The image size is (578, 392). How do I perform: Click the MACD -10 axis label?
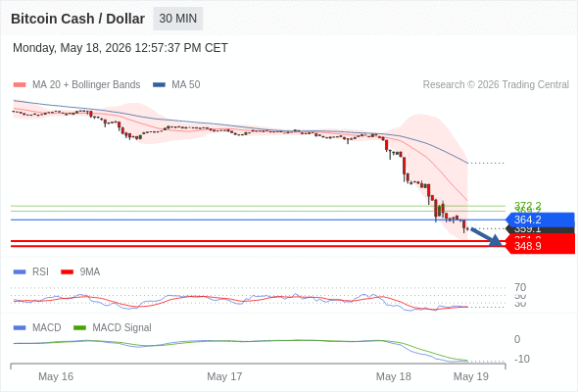tap(521, 359)
